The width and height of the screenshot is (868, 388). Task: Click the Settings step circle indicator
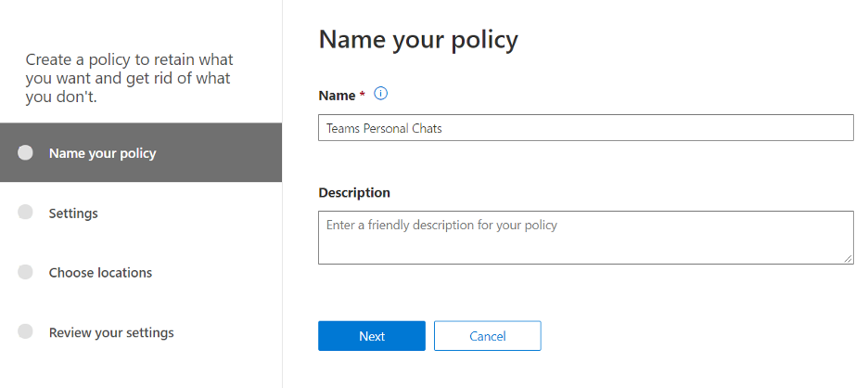click(x=25, y=213)
